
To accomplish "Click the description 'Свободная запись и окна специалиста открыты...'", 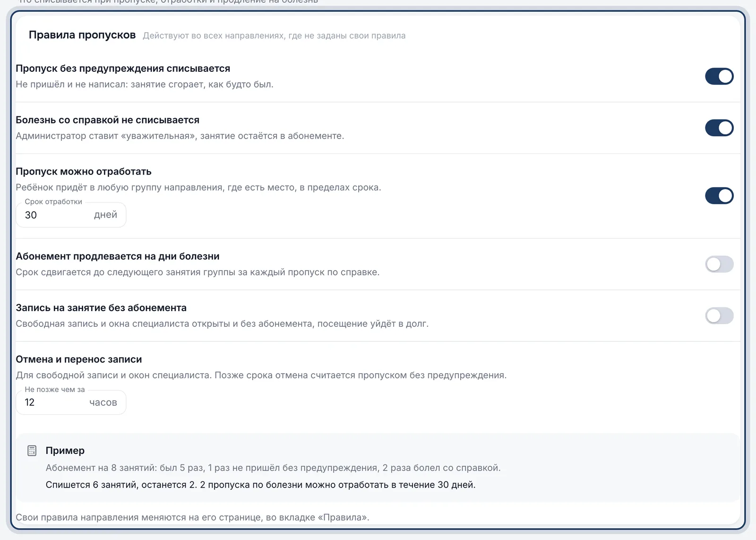I will pos(222,324).
